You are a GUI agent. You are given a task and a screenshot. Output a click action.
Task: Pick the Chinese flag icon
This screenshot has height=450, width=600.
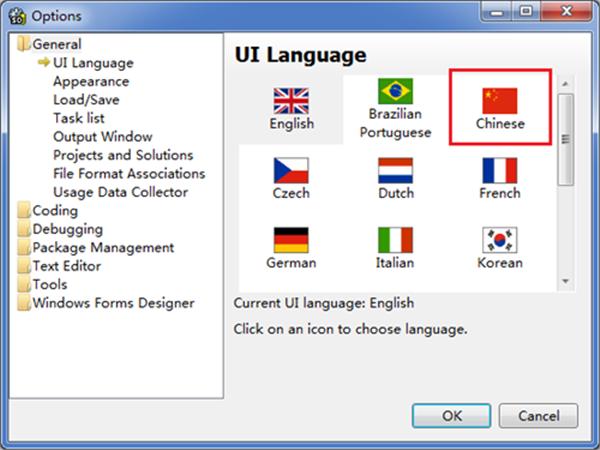[x=500, y=101]
